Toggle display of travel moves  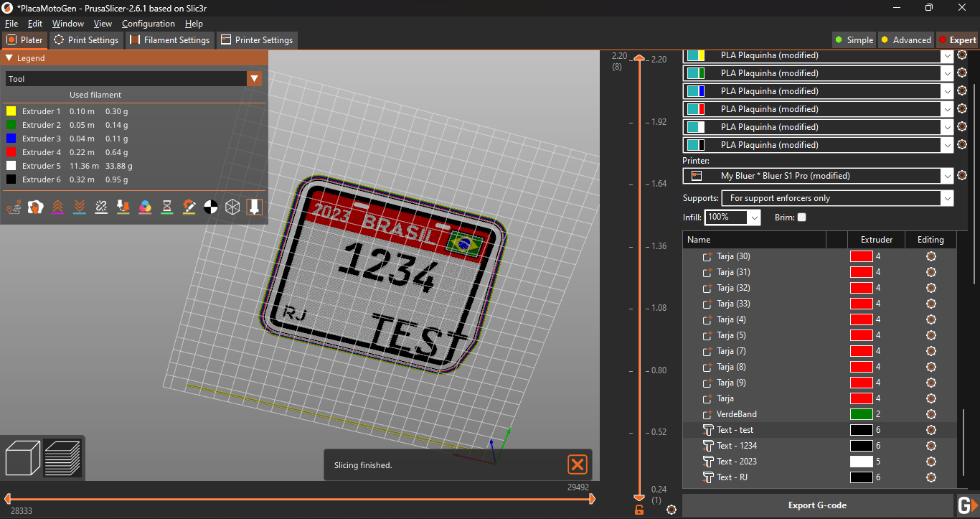click(14, 207)
